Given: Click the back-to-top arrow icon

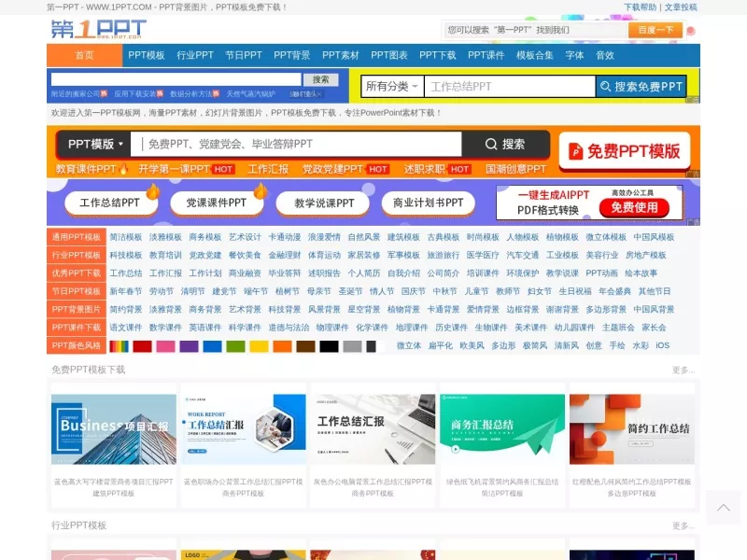Looking at the screenshot, I should coord(724,507).
